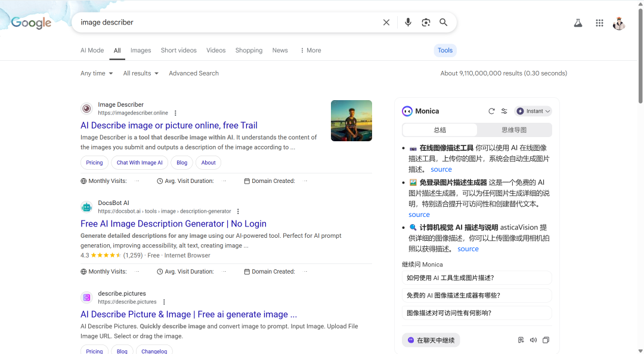Screen dimensions: 644x354
Task: Expand the Any time filter dropdown
Action: tap(97, 73)
